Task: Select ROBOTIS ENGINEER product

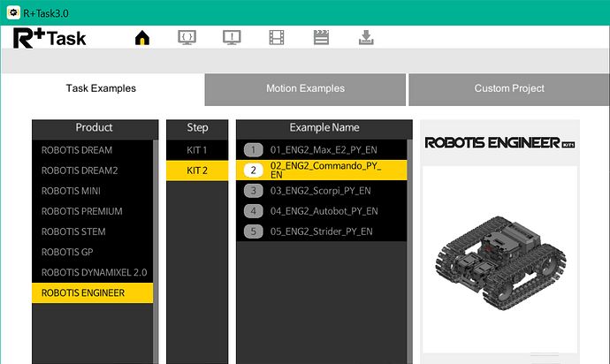Action: coord(93,292)
